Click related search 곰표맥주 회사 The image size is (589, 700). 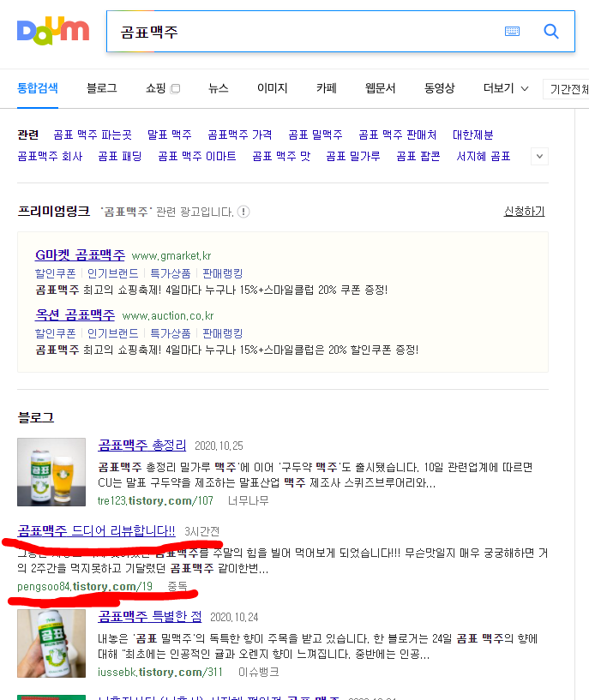coord(50,156)
